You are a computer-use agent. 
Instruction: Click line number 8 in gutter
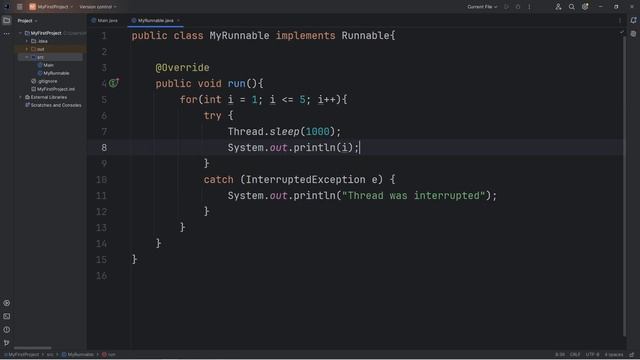104,147
